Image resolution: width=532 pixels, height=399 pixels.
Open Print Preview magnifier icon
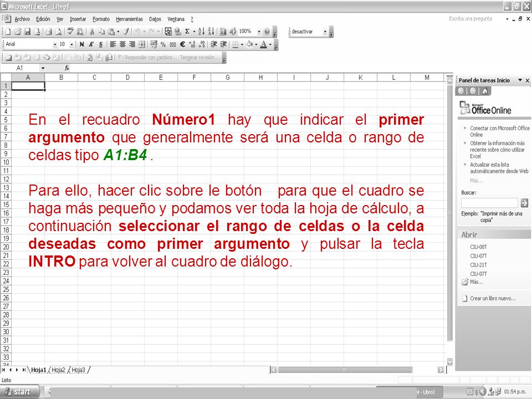pyautogui.click(x=58, y=32)
